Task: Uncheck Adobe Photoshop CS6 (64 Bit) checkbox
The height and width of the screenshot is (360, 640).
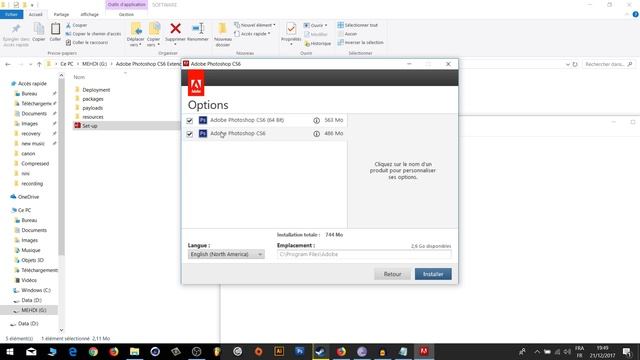Action: (x=189, y=120)
